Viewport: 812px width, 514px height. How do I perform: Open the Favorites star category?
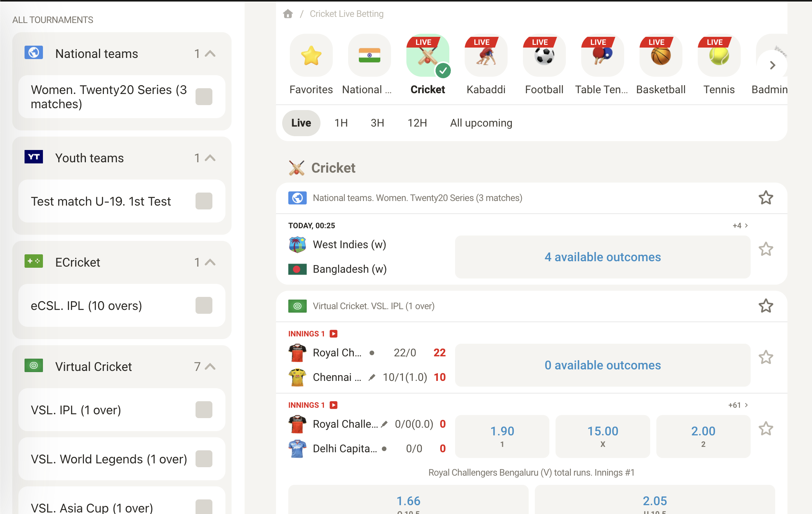click(x=311, y=56)
